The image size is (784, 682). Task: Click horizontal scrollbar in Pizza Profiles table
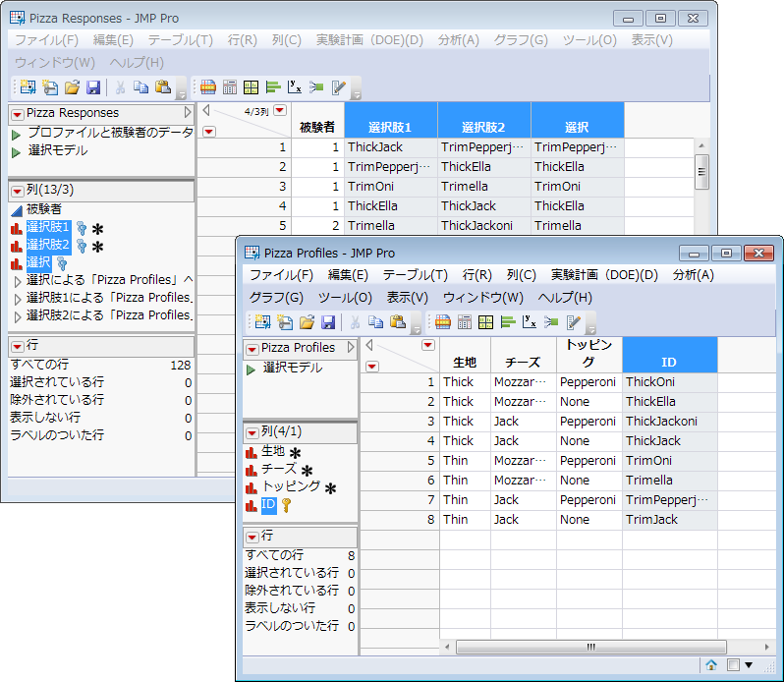click(589, 647)
